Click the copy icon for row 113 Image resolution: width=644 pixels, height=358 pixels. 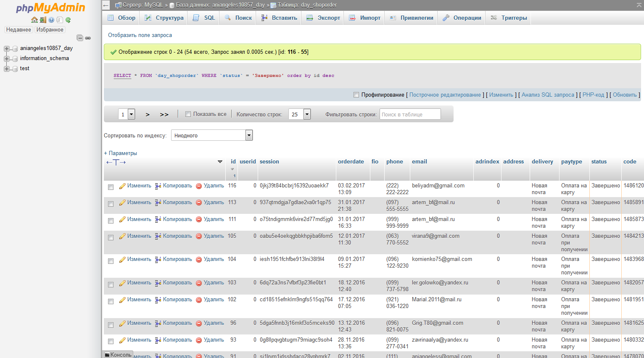coord(158,203)
